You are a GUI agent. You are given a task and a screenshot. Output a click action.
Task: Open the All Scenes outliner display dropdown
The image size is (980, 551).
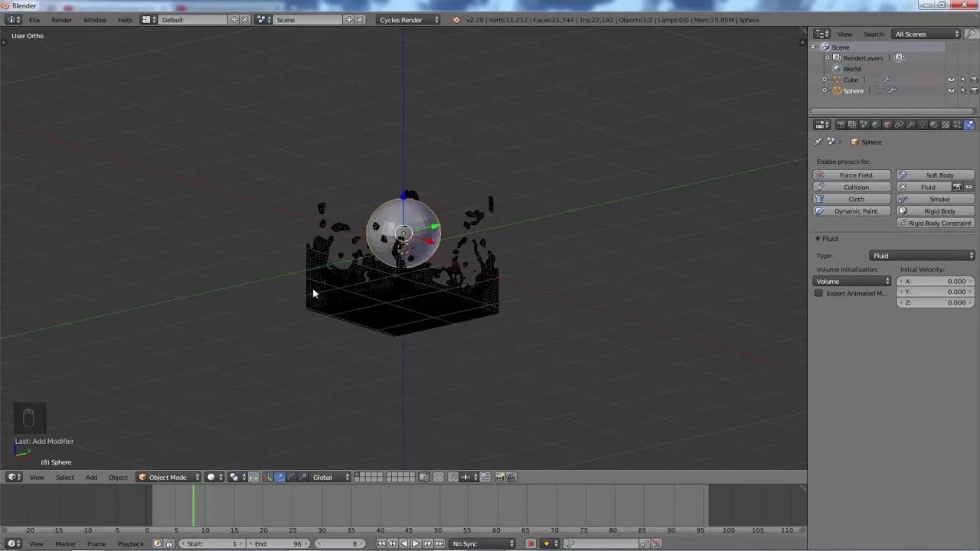point(926,34)
